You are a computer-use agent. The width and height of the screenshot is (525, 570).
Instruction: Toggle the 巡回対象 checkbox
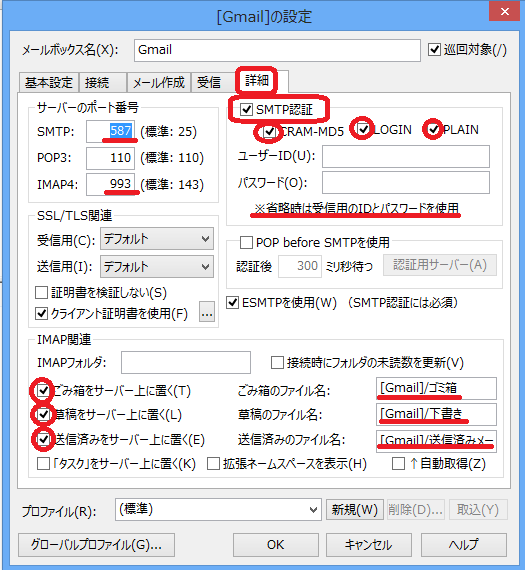click(x=434, y=49)
